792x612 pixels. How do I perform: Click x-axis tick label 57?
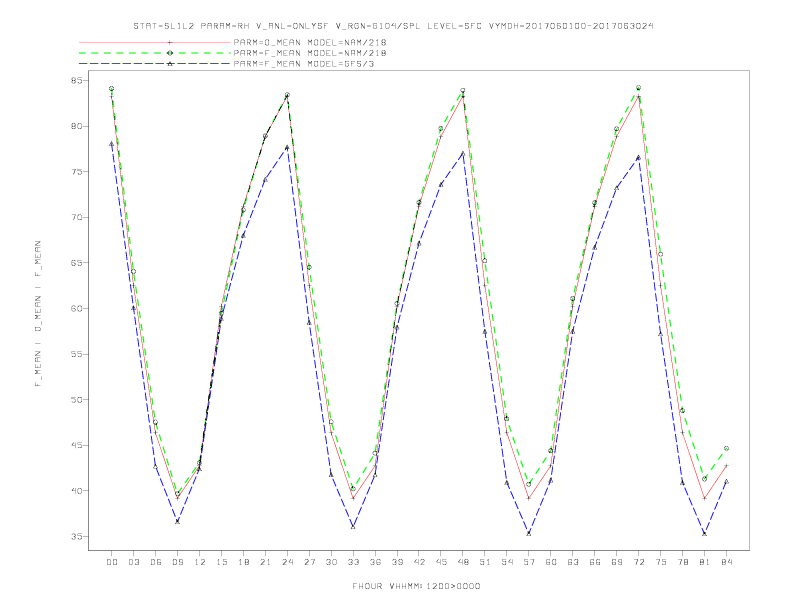[529, 562]
